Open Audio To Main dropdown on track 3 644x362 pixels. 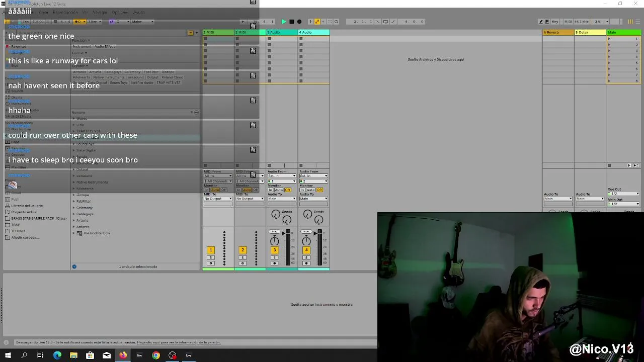[x=282, y=199]
